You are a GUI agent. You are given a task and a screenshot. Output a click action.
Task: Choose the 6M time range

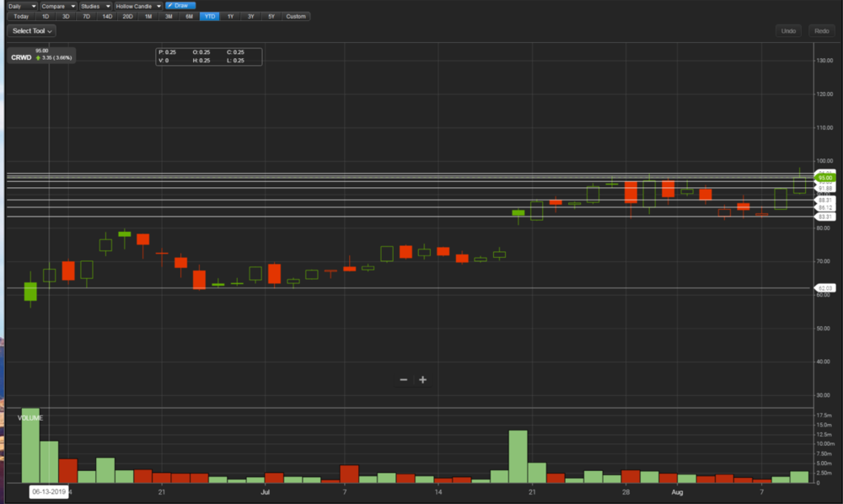(189, 17)
